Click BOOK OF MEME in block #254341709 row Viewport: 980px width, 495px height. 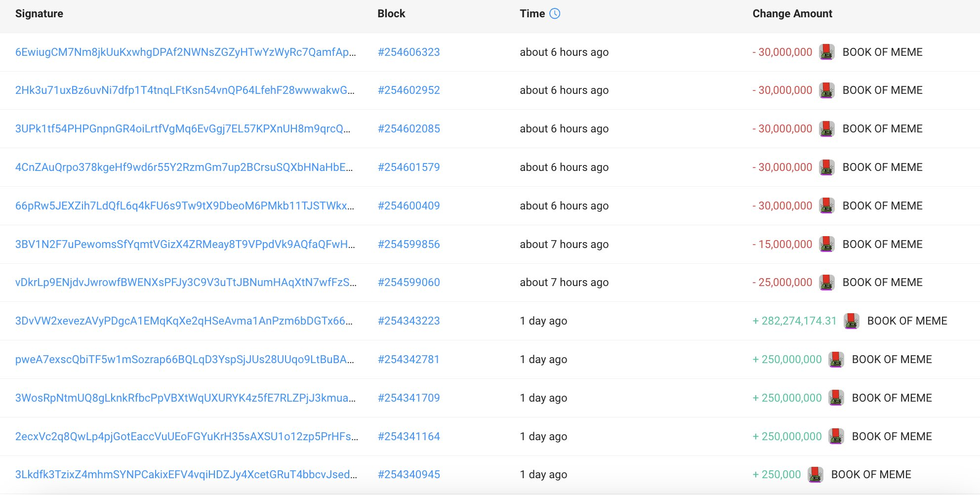point(892,398)
